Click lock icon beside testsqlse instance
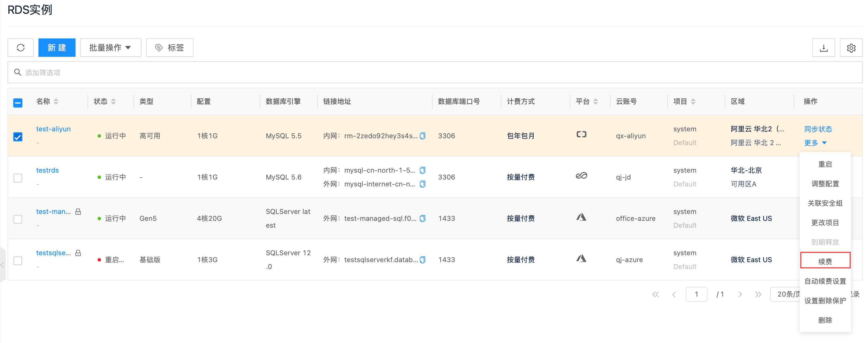The image size is (868, 343). [78, 253]
